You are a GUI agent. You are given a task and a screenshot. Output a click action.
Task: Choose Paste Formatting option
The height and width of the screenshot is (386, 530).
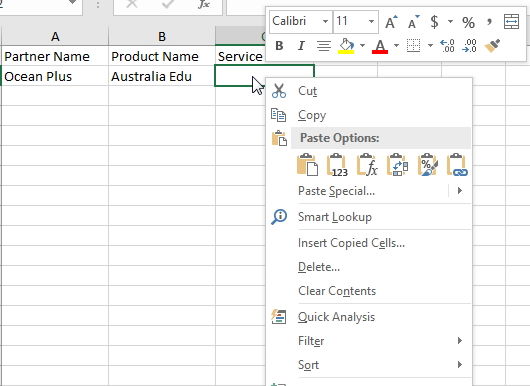(427, 165)
